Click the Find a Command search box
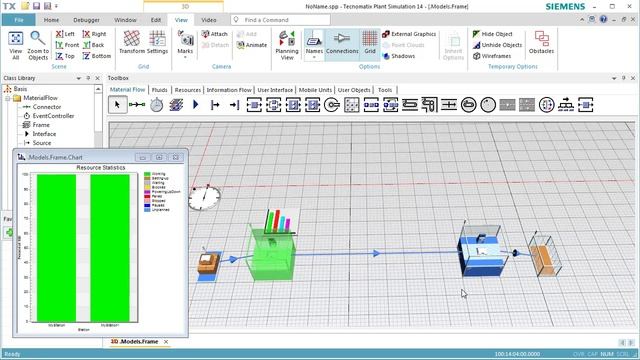The height and width of the screenshot is (360, 640). 280,20
